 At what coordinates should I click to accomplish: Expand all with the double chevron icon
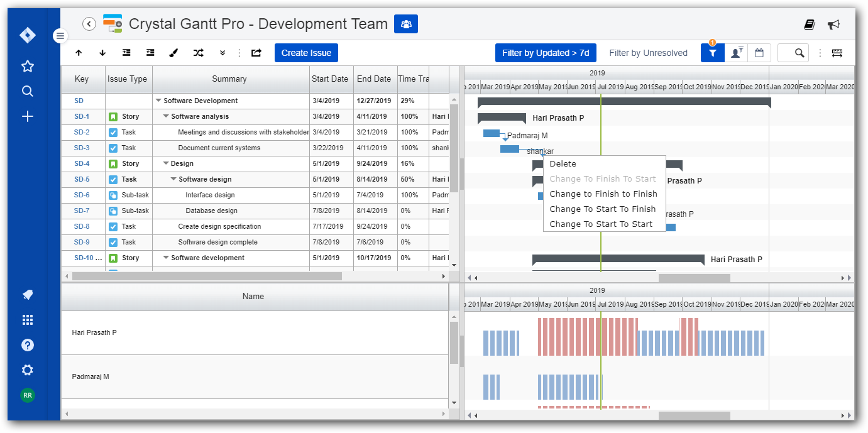click(x=222, y=53)
